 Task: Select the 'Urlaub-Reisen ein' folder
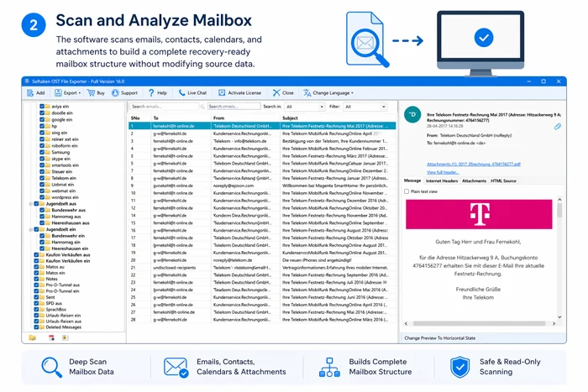tap(63, 315)
